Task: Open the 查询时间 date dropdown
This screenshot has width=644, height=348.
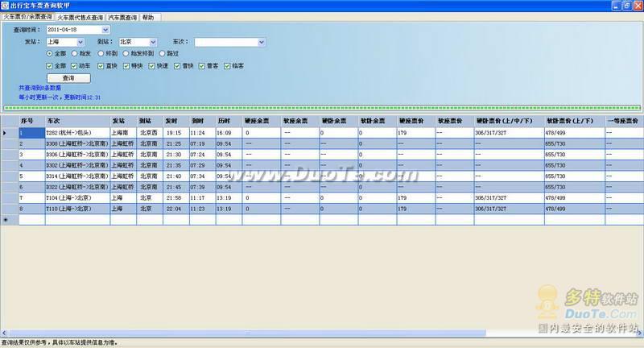Action: [x=105, y=30]
